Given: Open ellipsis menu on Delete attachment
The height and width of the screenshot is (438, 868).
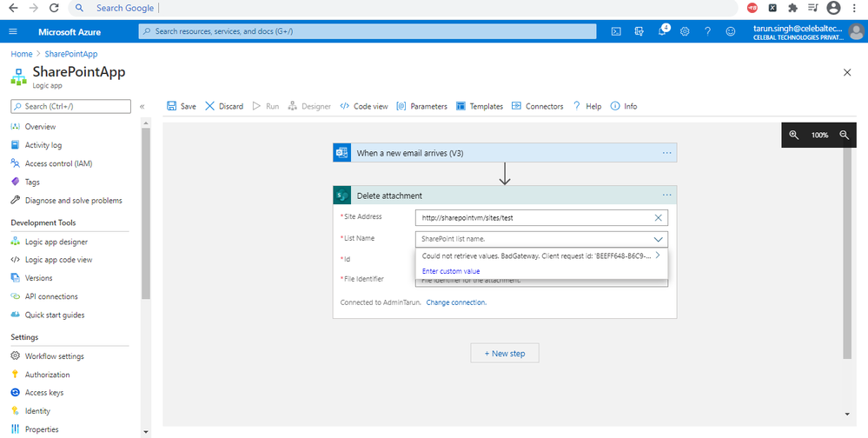Looking at the screenshot, I should [x=667, y=195].
